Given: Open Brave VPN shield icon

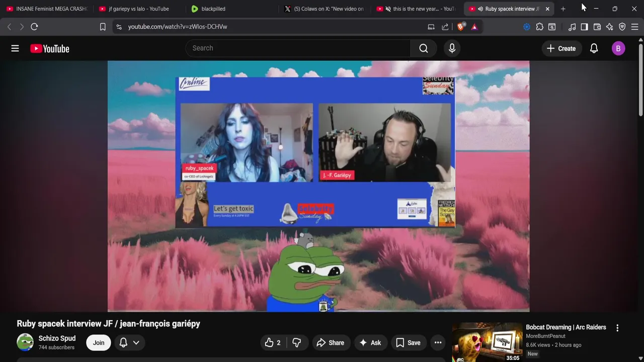Looking at the screenshot, I should coord(622,27).
